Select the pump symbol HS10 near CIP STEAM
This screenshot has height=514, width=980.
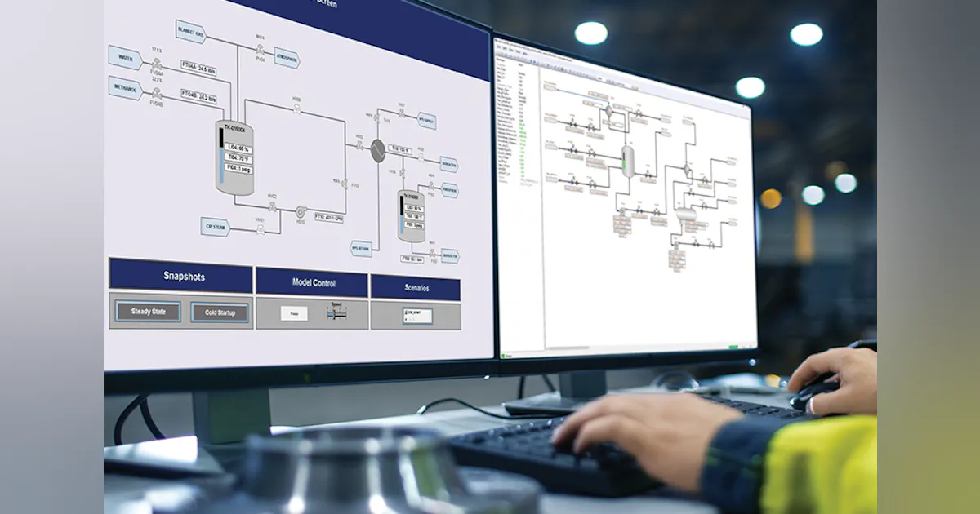[302, 210]
